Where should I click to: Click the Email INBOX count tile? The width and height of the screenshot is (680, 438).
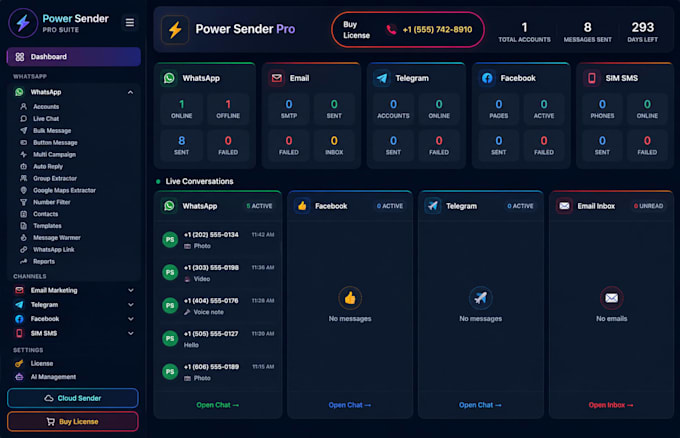[334, 145]
